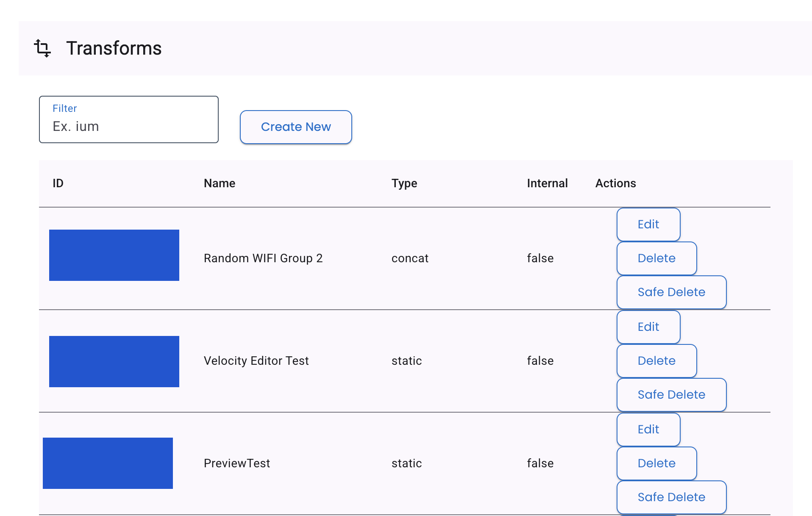Viewport: 812px width, 516px height.
Task: Click the Actions column header
Action: coord(615,183)
